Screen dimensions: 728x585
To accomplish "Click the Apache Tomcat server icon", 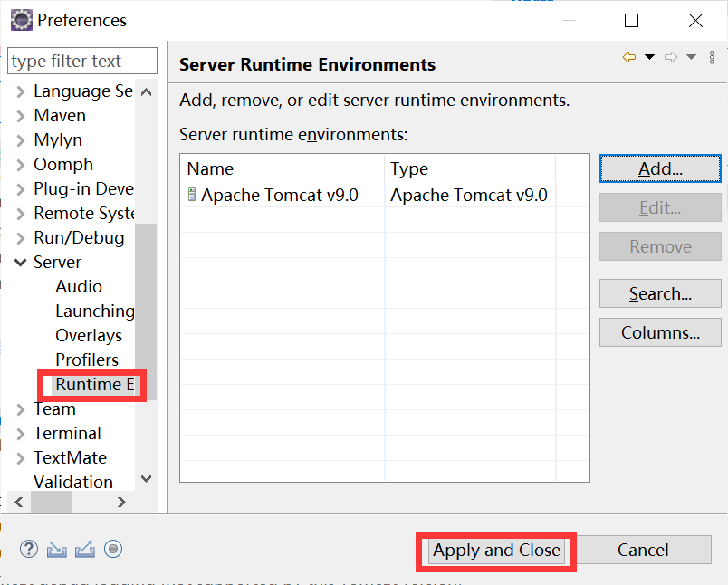I will 192,195.
